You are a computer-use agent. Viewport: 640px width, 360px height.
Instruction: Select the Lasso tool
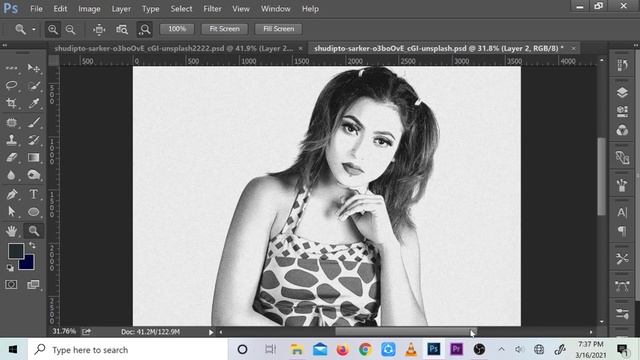pyautogui.click(x=11, y=85)
